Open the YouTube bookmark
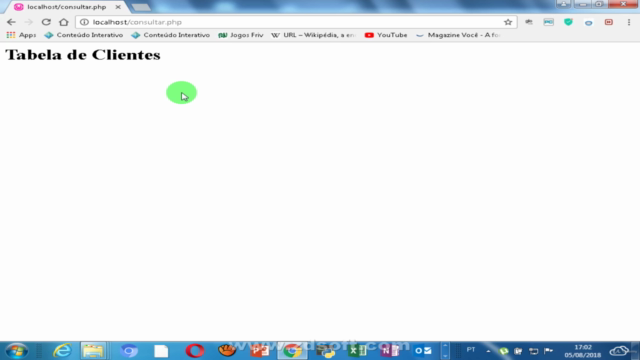The width and height of the screenshot is (640, 360). coord(386,35)
